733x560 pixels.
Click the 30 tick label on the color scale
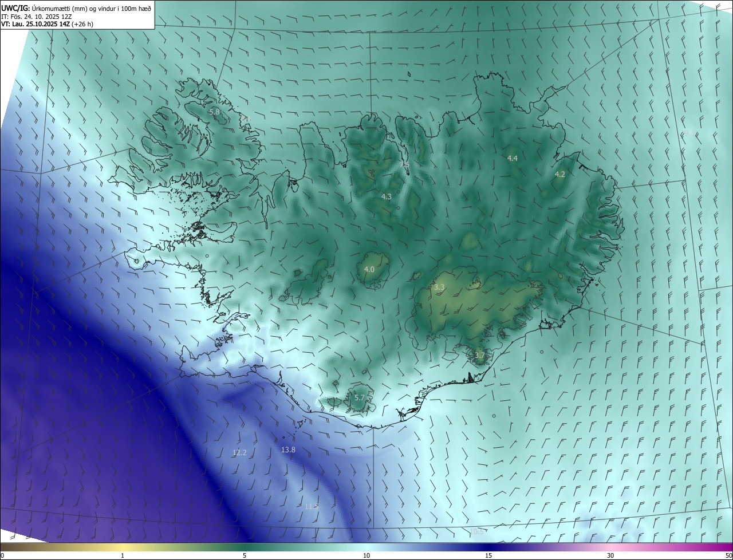(x=610, y=555)
